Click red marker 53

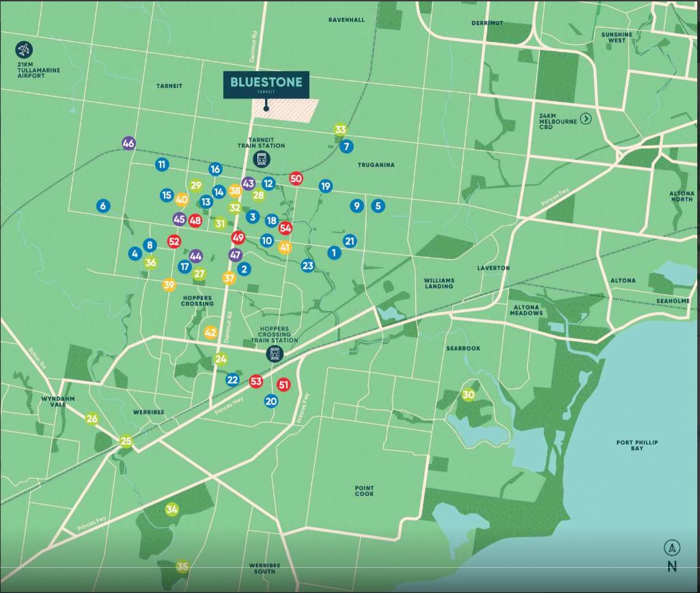click(256, 381)
